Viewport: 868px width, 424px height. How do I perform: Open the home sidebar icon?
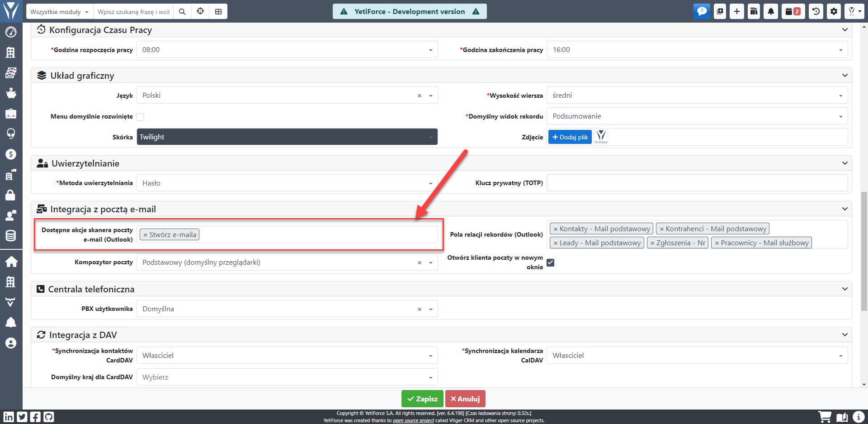[x=11, y=262]
